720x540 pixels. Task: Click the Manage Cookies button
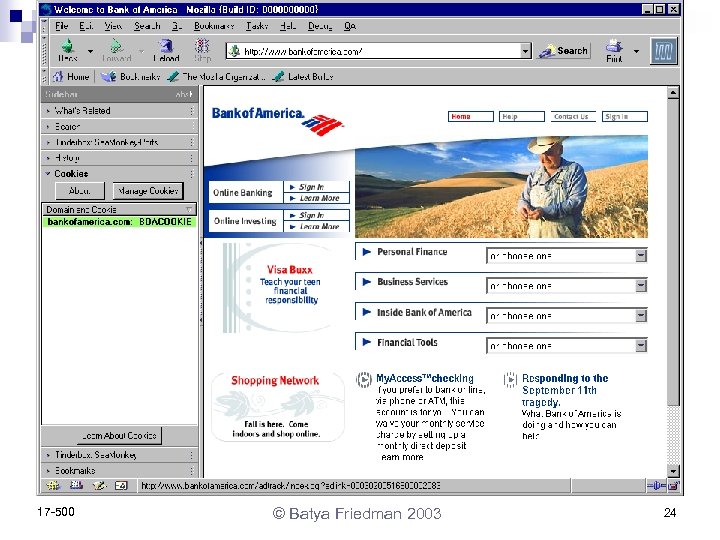click(x=148, y=191)
